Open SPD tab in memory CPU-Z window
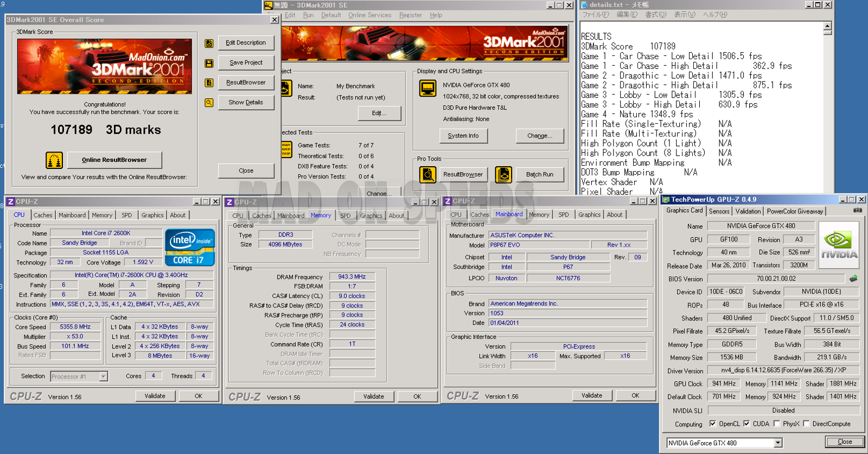The image size is (868, 454). click(345, 216)
